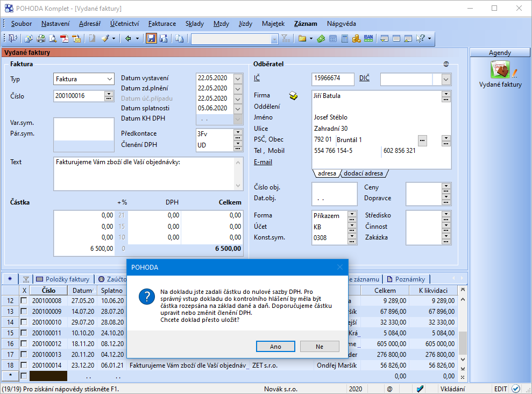532x394 pixels.
Task: Open the Vydané faktury agenda icon
Action: pyautogui.click(x=500, y=69)
